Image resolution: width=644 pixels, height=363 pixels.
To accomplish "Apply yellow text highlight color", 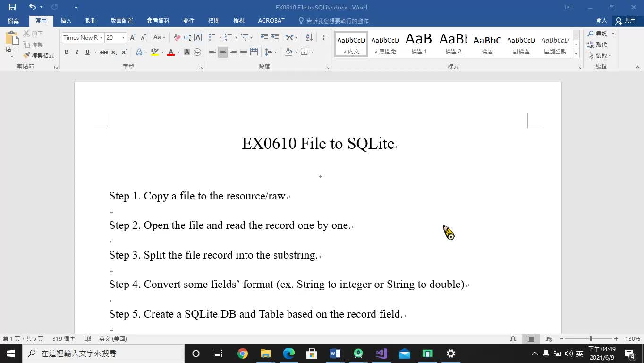I will 154,52.
